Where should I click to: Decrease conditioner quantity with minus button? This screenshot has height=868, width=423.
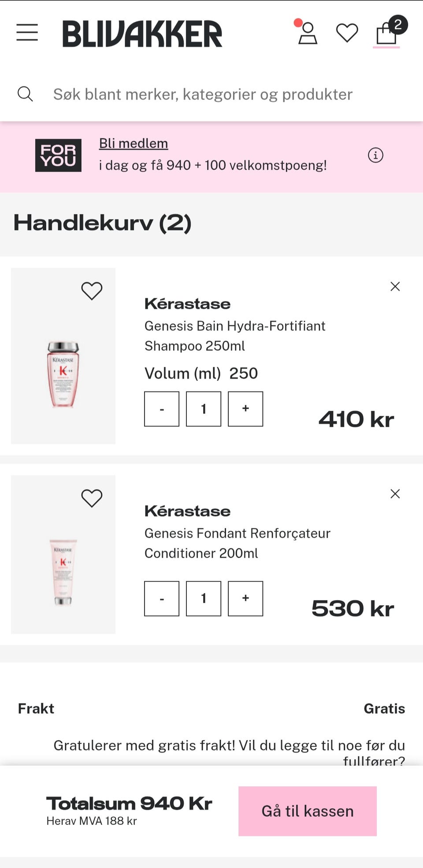pyautogui.click(x=162, y=599)
